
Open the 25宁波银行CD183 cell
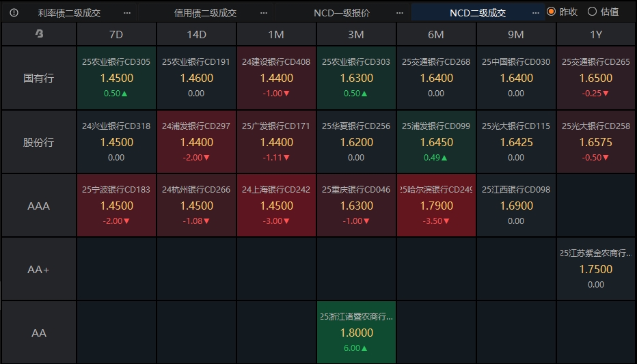(116, 206)
